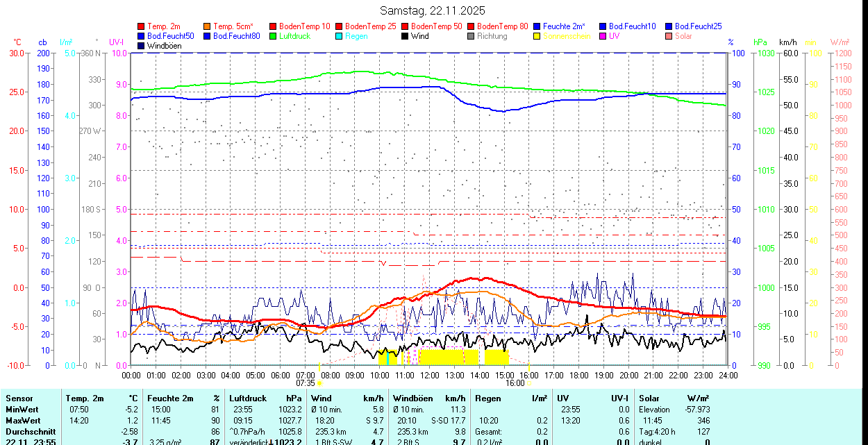Click the 12:00 mark on the time axis
This screenshot has height=445, width=868.
(x=430, y=375)
